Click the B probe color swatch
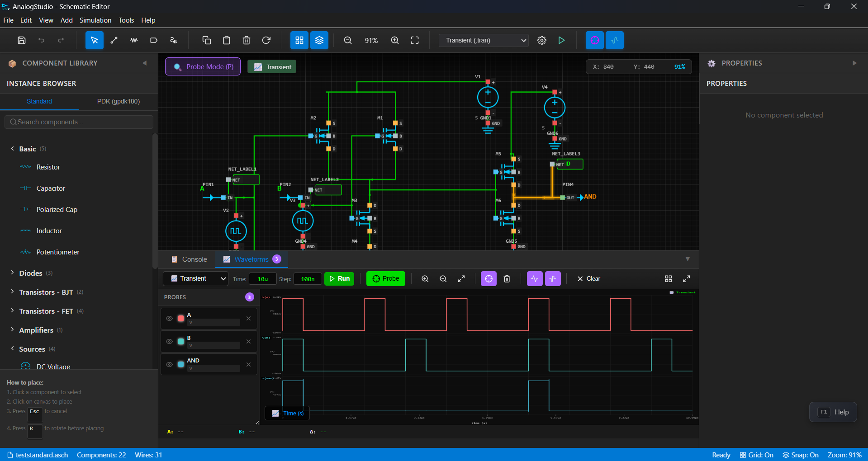 coord(180,341)
